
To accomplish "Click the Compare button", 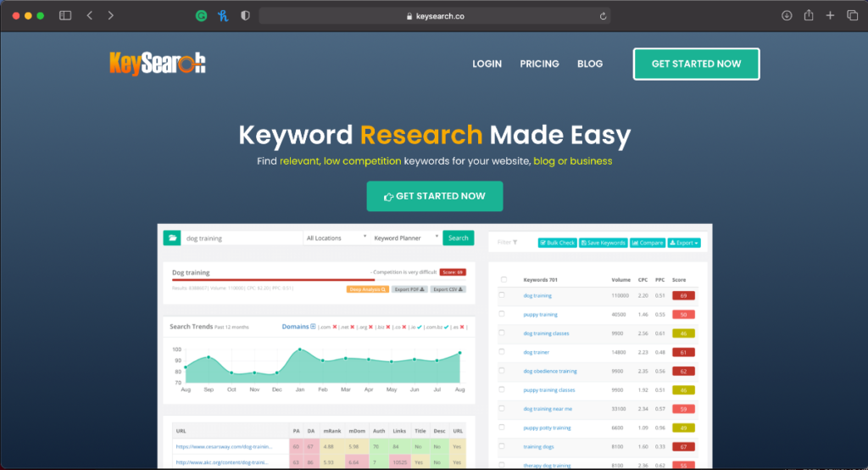I will click(x=648, y=243).
